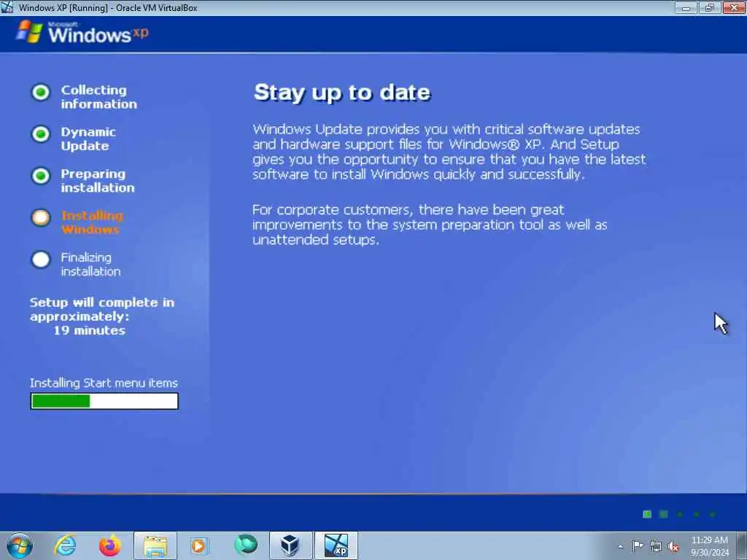
Task: Click the orange 'Installing Windows' label
Action: click(x=92, y=222)
